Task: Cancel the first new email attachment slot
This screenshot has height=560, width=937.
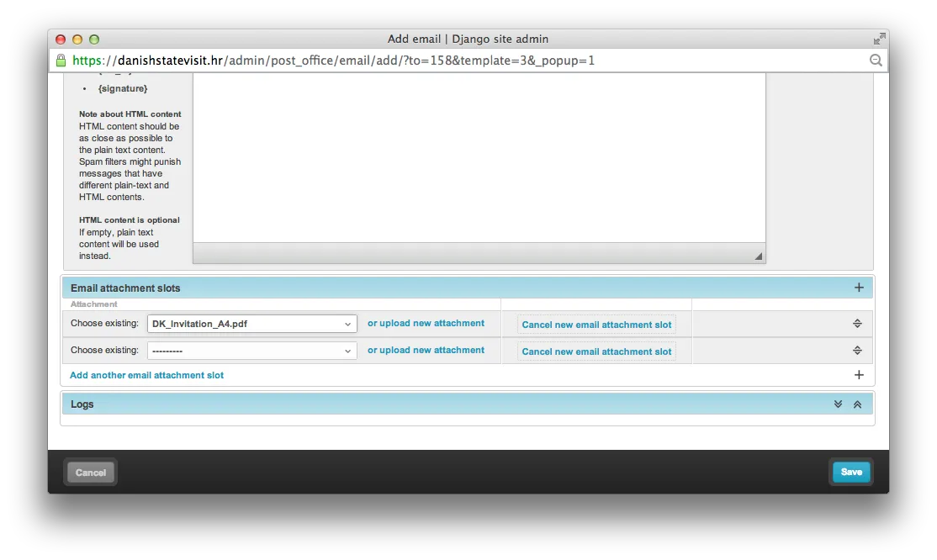Action: [x=596, y=324]
